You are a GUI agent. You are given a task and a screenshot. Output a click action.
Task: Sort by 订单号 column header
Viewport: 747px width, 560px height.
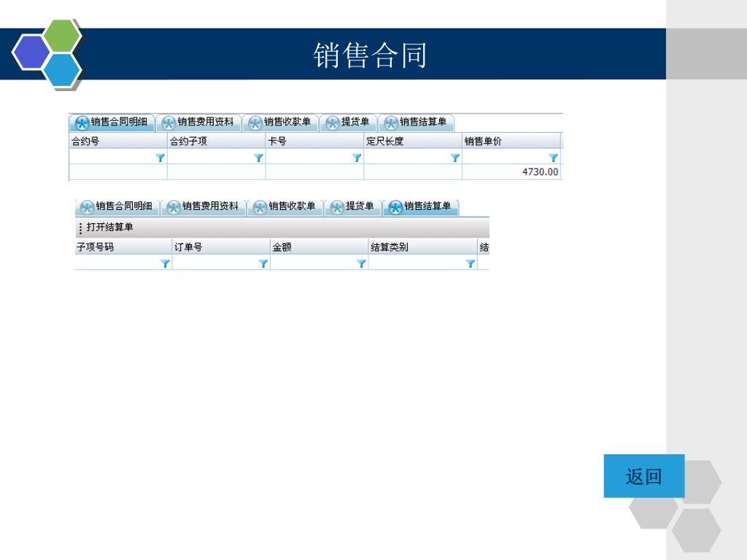(x=221, y=246)
